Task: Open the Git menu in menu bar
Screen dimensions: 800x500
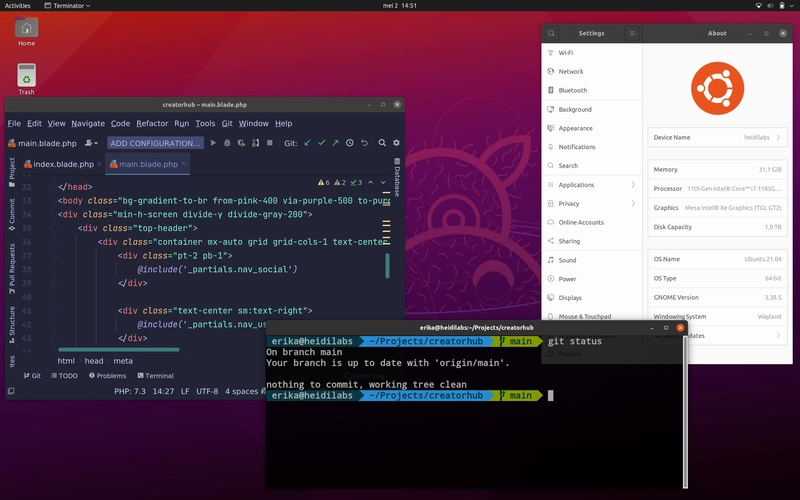Action: [x=227, y=123]
